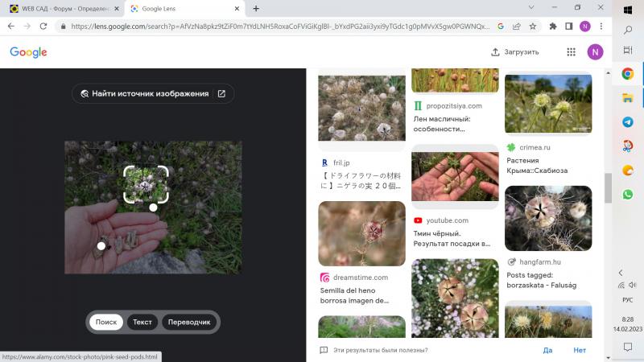Switch to Переводчик mode

point(189,322)
